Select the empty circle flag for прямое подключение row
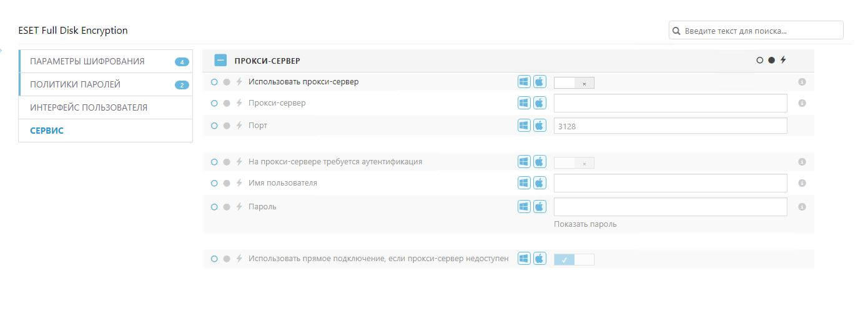Screen dimensions: 868x323 pos(214,259)
